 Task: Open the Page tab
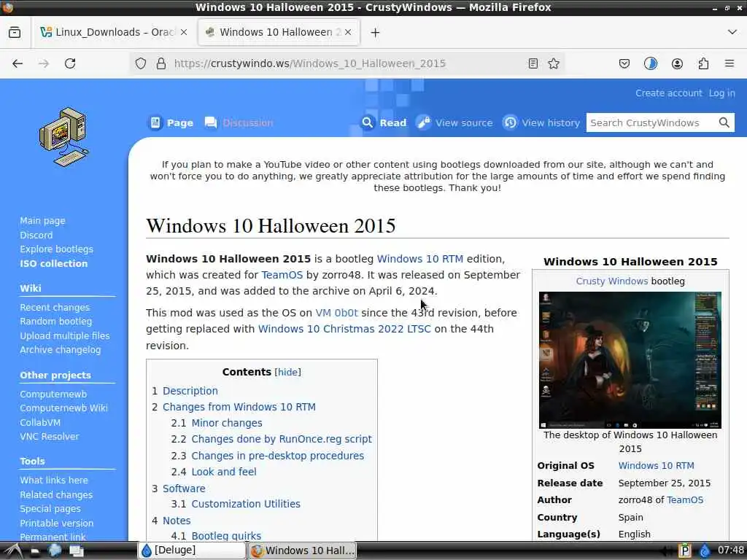[171, 122]
